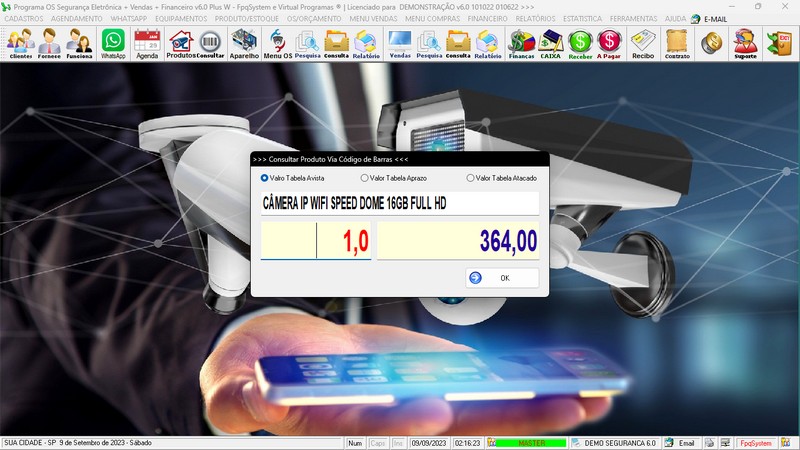Click the OK button in dialog
800x450 pixels.
[x=502, y=278]
